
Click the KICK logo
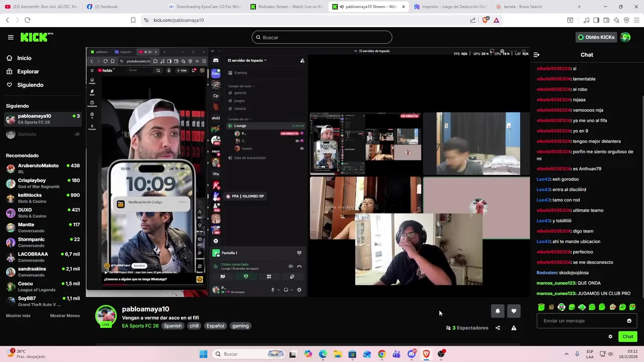36,37
